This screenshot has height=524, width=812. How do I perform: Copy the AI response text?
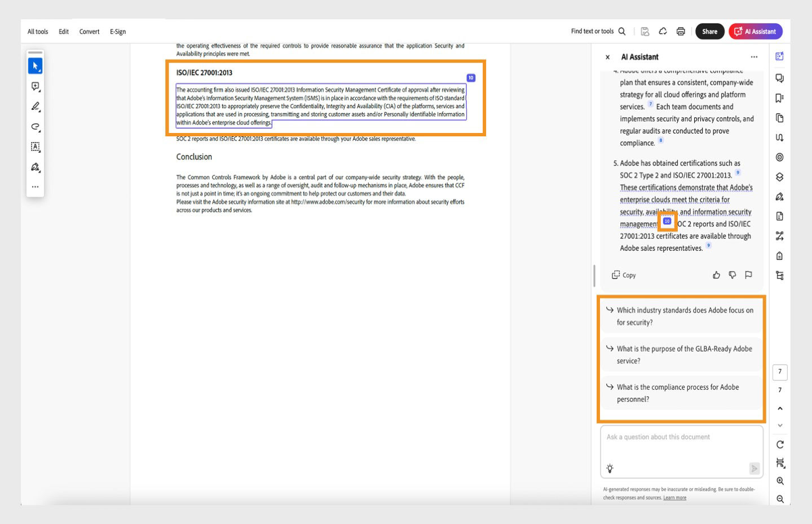(x=624, y=275)
